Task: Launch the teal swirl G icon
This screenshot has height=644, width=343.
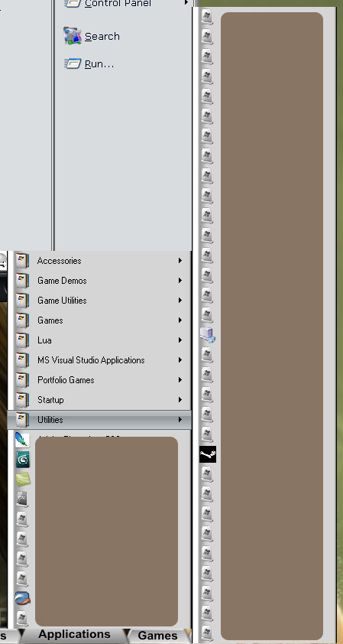Action: [x=22, y=459]
